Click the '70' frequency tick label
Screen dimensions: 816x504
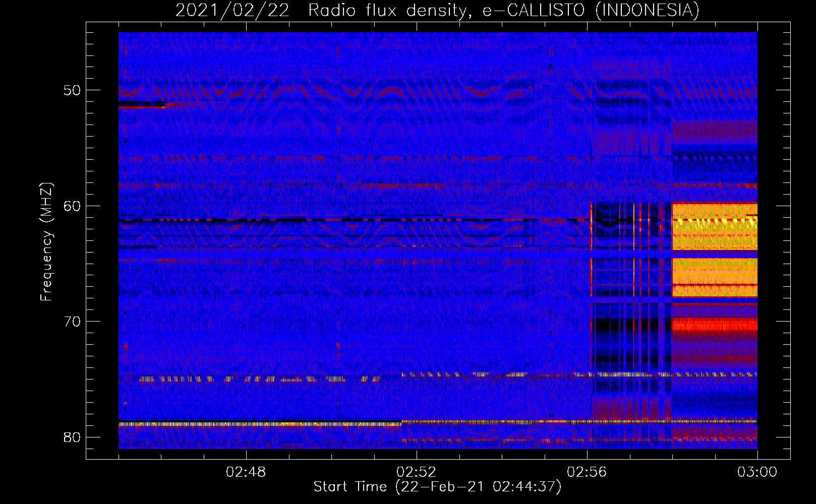[x=72, y=322]
